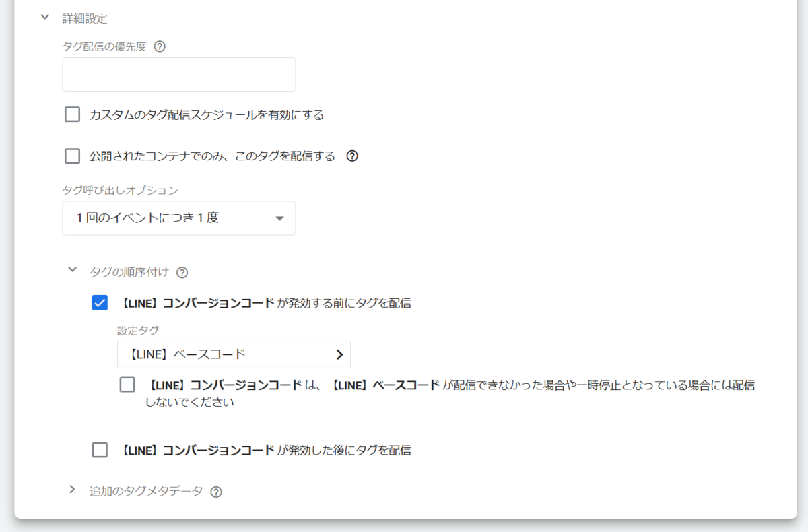Click the タグの順序付け label text
This screenshot has width=808, height=532.
pos(129,272)
